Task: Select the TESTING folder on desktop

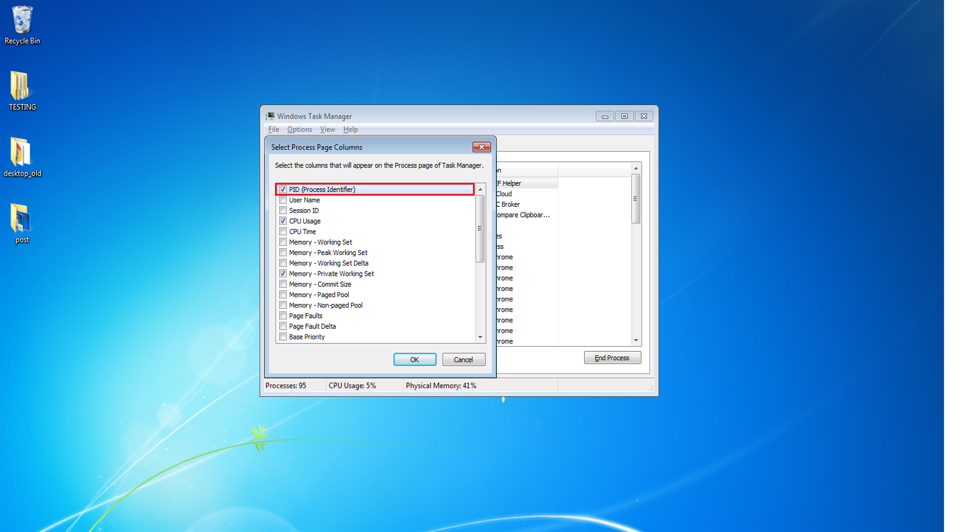Action: point(22,91)
